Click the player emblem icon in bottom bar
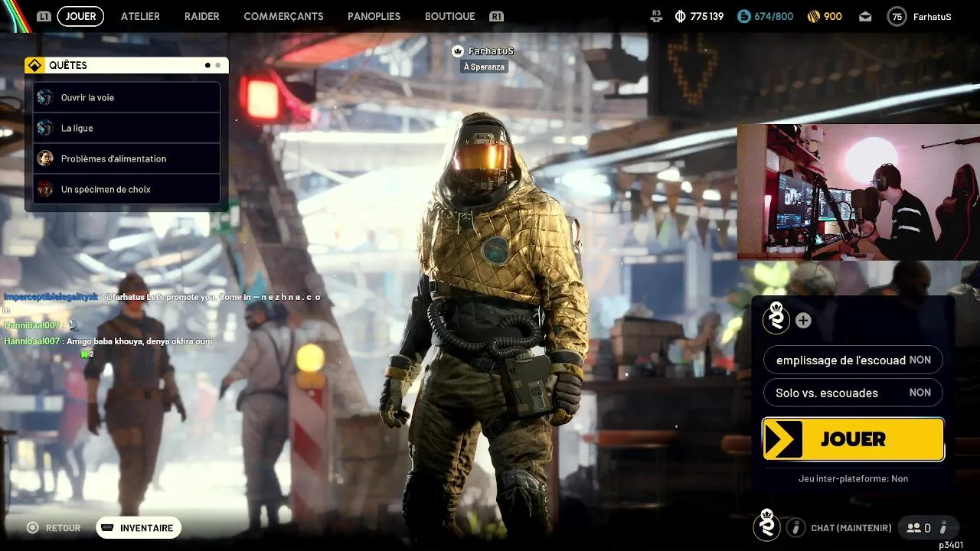Viewport: 980px width, 551px height. (766, 526)
